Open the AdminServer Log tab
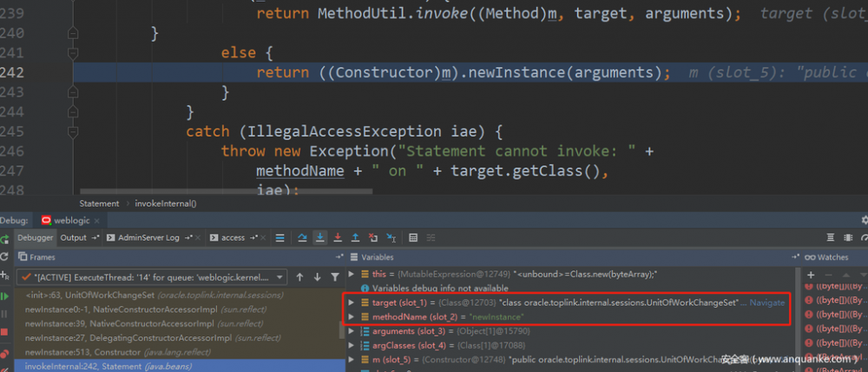The height and width of the screenshot is (372, 868). pos(148,238)
